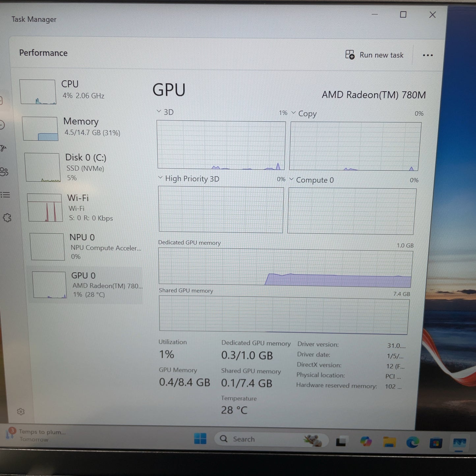Click the 0.4/8.4 GB GPU Memory value
The width and height of the screenshot is (476, 476).
pos(184,382)
